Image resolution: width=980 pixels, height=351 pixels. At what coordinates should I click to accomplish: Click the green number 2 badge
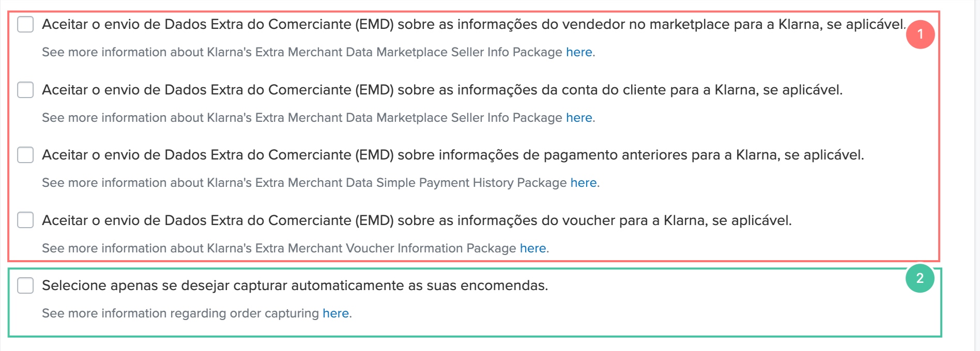pos(920,278)
